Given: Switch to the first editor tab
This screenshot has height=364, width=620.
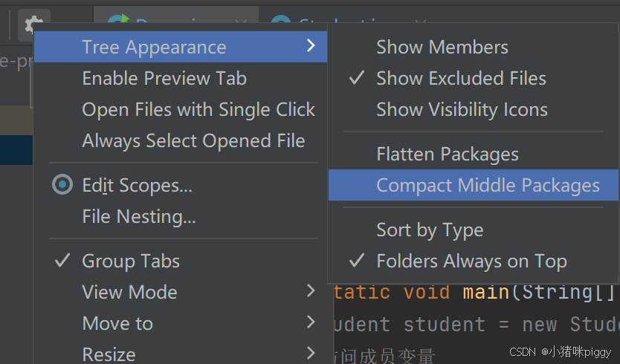Looking at the screenshot, I should point(176,15).
